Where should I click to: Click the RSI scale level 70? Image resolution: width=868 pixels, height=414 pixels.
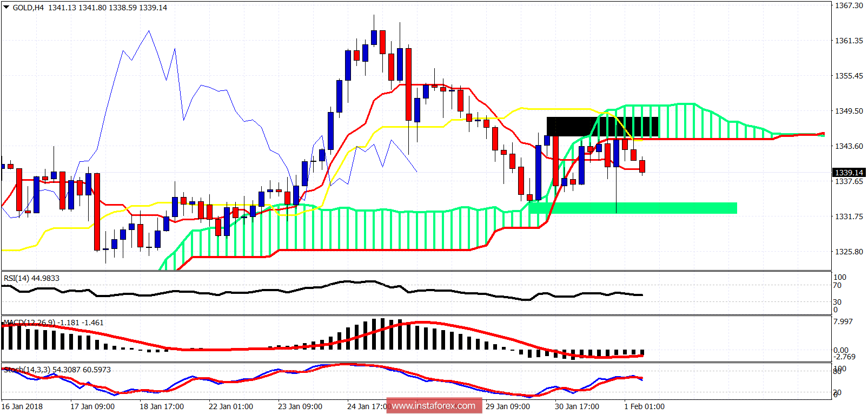pos(837,285)
